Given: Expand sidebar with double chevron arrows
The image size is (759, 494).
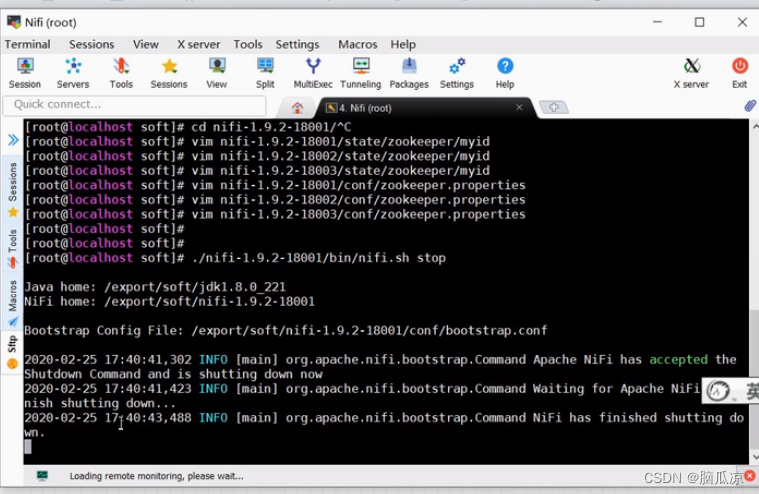Looking at the screenshot, I should [x=13, y=140].
